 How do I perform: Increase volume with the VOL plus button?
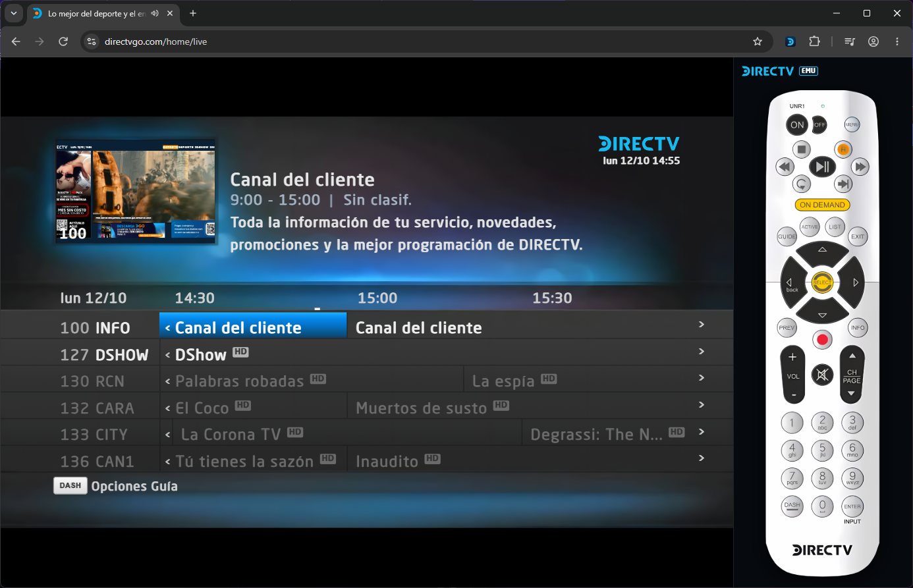(x=792, y=358)
